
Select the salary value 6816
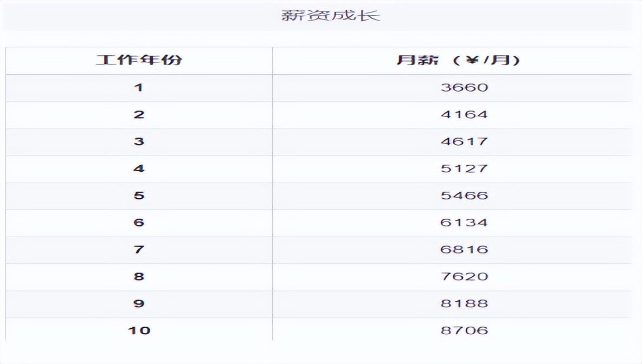[x=464, y=250]
